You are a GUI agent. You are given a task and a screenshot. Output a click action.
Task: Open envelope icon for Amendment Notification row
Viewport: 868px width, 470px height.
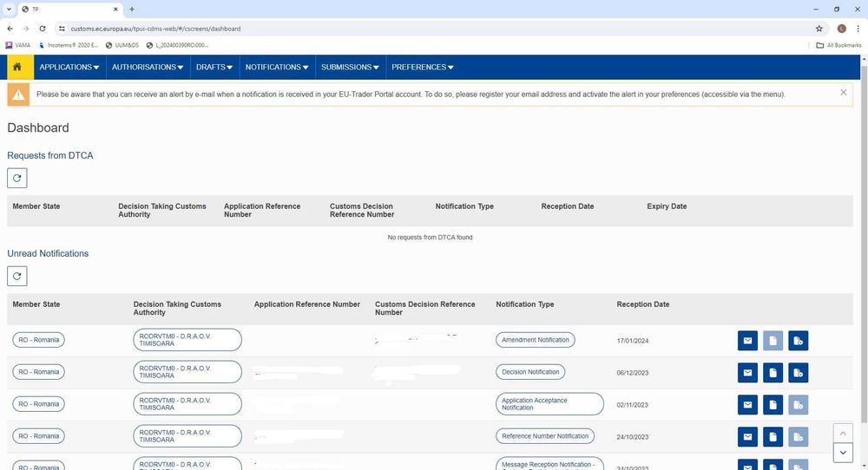[747, 341]
